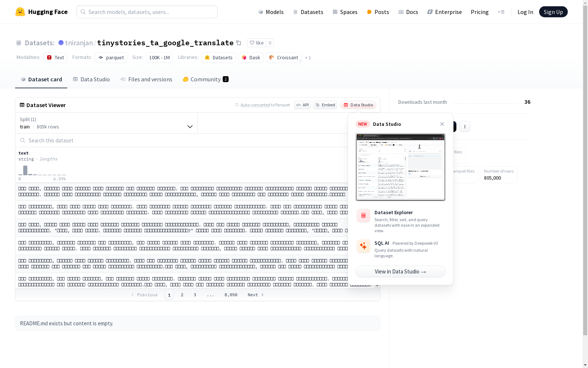Screen dimensions: 588x368
Task: Focus the main site search field
Action: pos(147,12)
